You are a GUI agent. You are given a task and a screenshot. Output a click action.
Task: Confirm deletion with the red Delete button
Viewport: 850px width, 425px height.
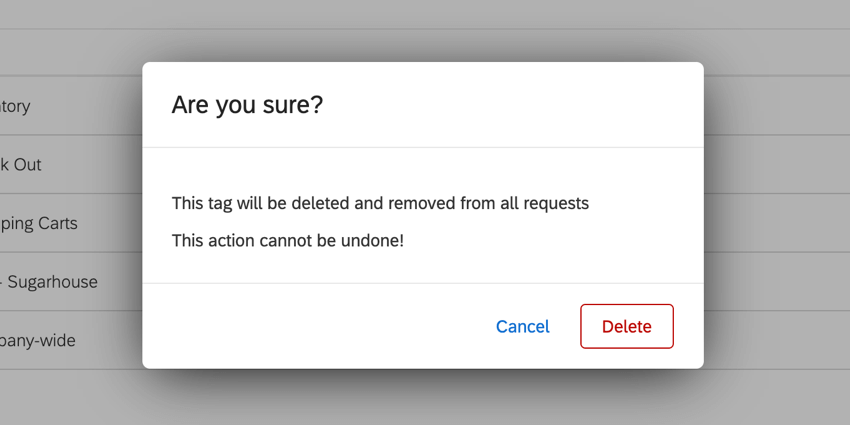[x=626, y=327]
